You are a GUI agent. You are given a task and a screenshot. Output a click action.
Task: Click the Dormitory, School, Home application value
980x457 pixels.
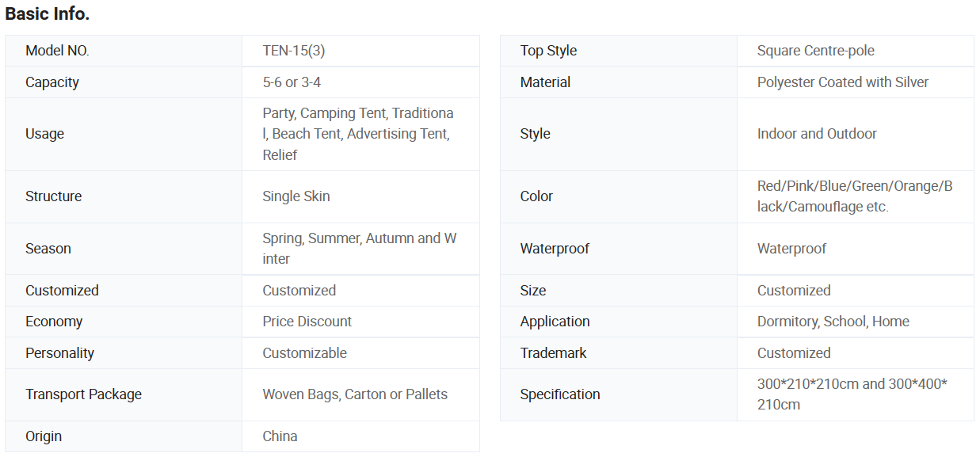[833, 322]
